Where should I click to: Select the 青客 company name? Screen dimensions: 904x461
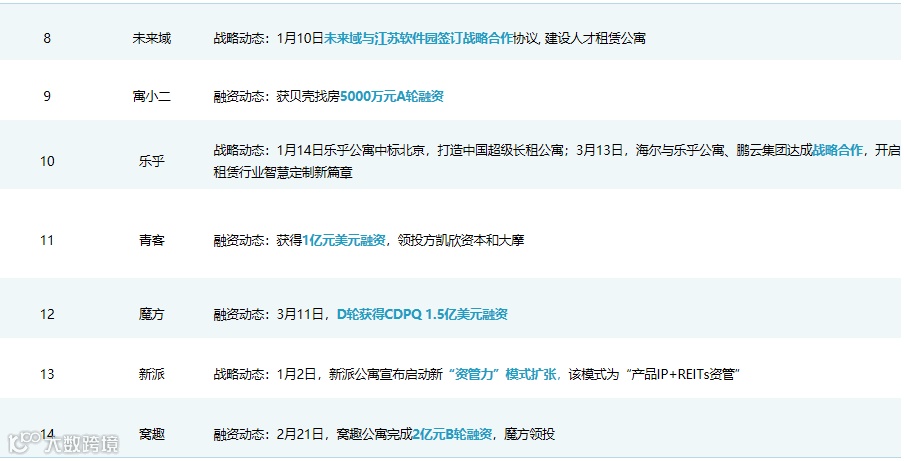point(152,240)
